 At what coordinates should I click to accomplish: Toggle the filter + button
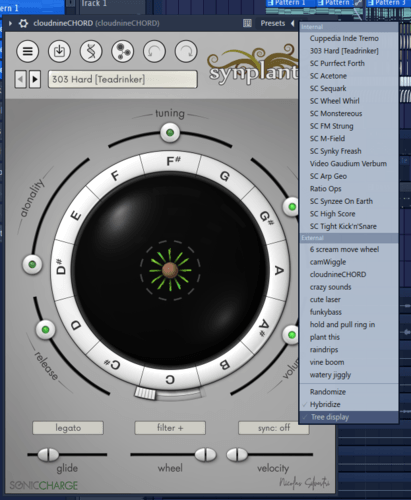[170, 428]
